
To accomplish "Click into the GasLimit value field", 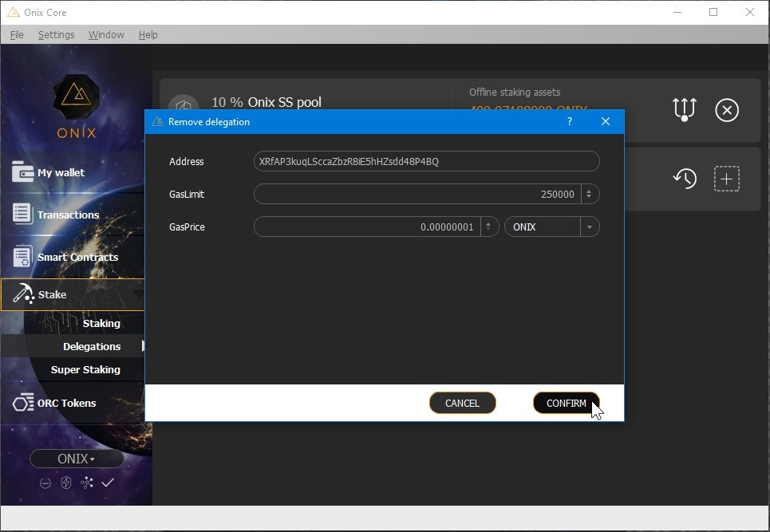I will [x=417, y=194].
